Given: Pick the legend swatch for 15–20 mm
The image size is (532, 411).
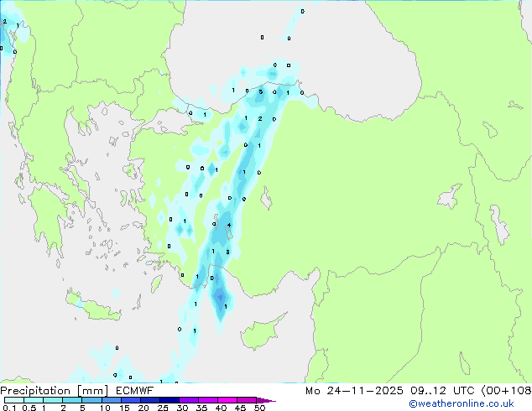Looking at the screenshot, I should click(x=130, y=400).
